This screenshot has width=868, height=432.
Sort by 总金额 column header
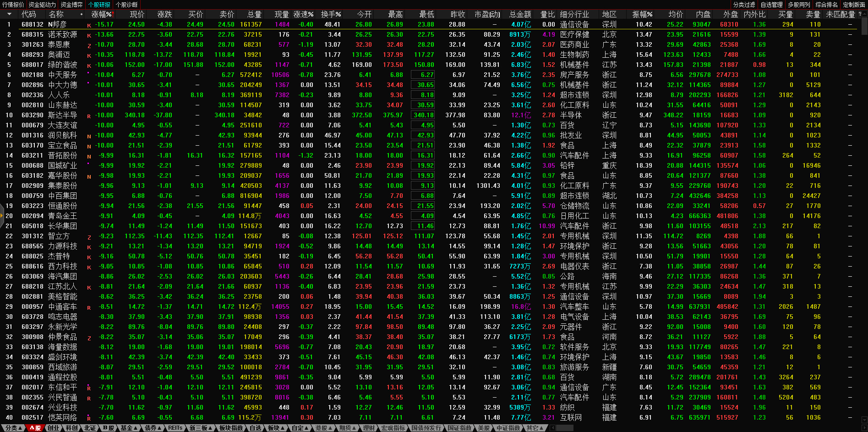pyautogui.click(x=520, y=15)
